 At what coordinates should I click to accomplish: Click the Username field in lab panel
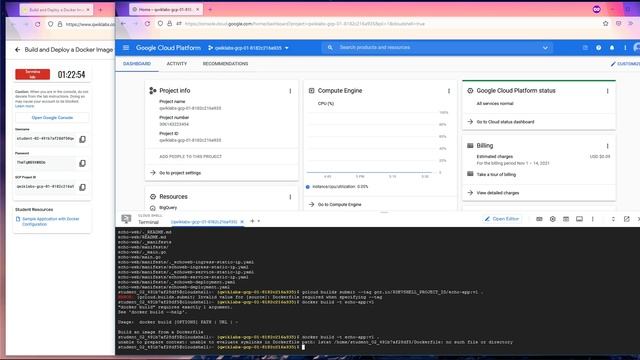(45, 139)
